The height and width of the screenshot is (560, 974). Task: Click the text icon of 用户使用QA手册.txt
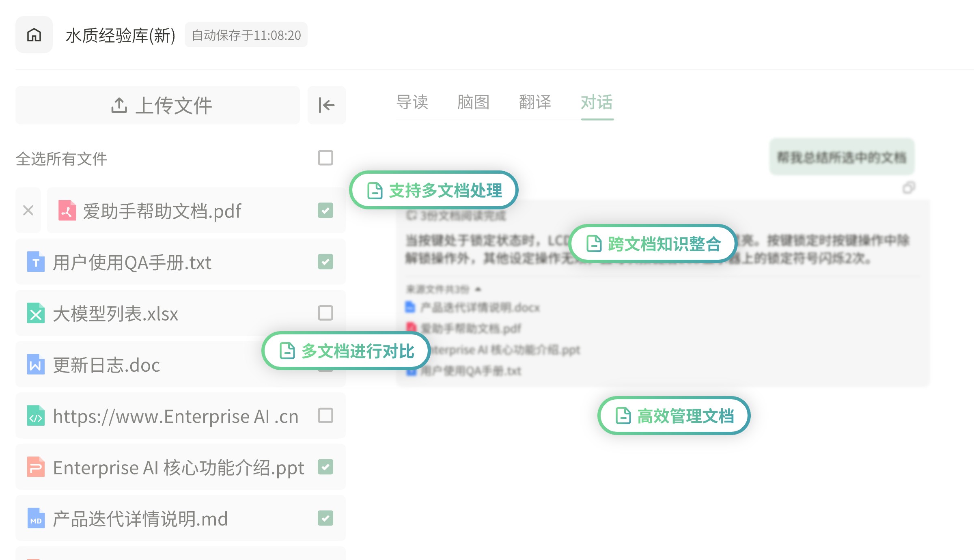[36, 262]
